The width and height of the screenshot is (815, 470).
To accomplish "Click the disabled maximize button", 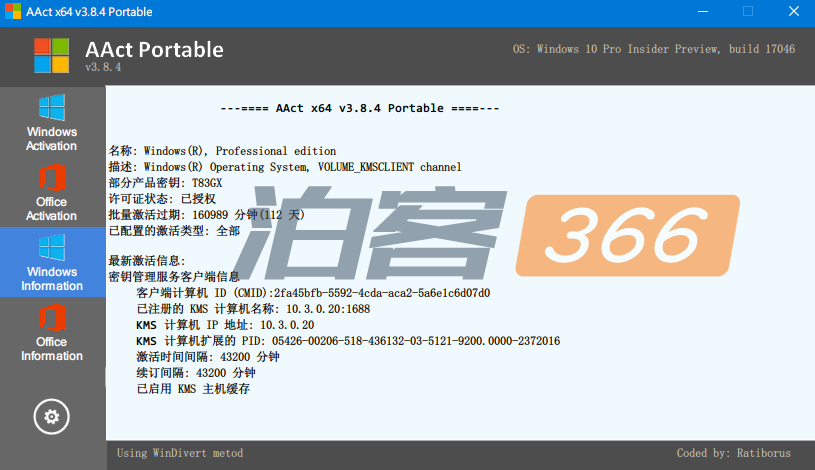I will [748, 11].
